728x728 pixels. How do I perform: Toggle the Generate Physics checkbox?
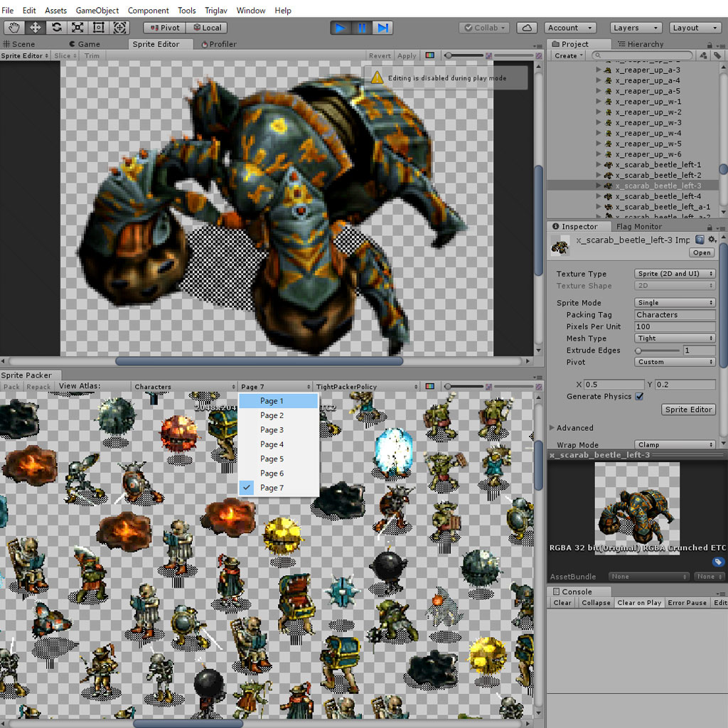coord(639,396)
